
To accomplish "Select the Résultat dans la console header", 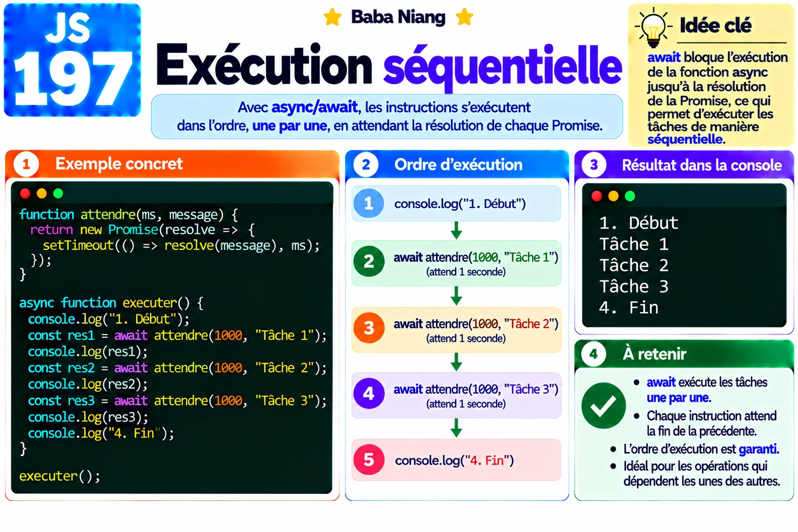I will (684, 165).
